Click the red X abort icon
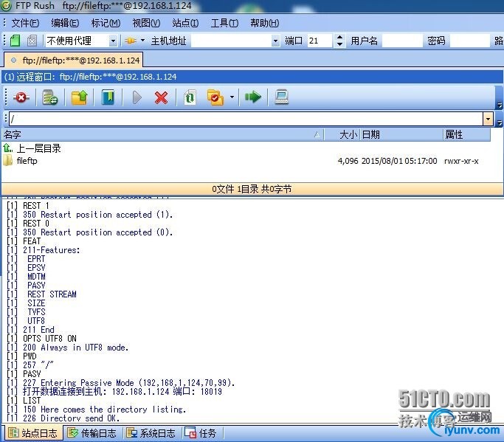This screenshot has width=504, height=442. (161, 97)
